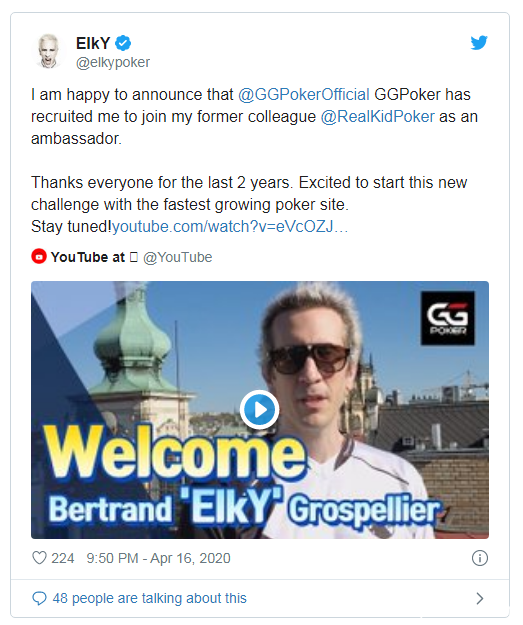Expand conversation with the right chevron arrow
This screenshot has width=523, height=625.
480,598
